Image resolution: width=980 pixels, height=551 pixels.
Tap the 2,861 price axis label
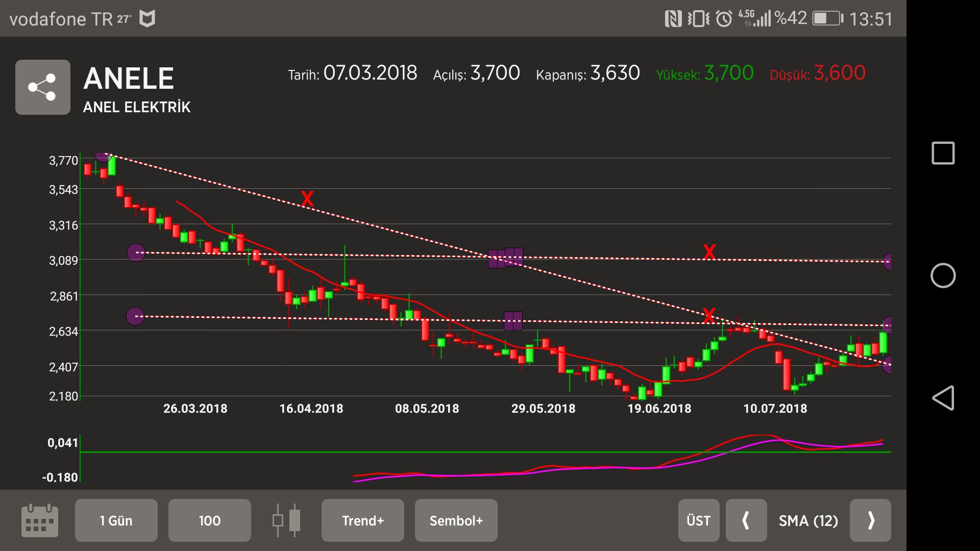tap(64, 296)
